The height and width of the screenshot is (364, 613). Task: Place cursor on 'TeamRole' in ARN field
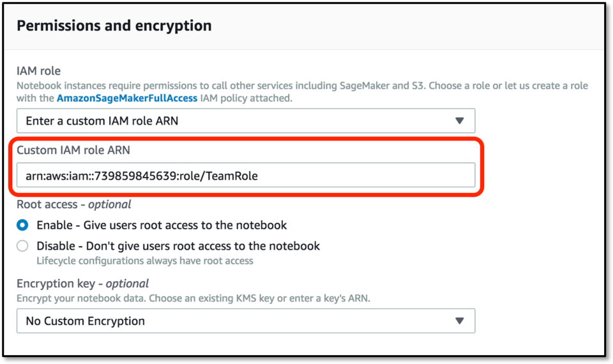coord(232,176)
